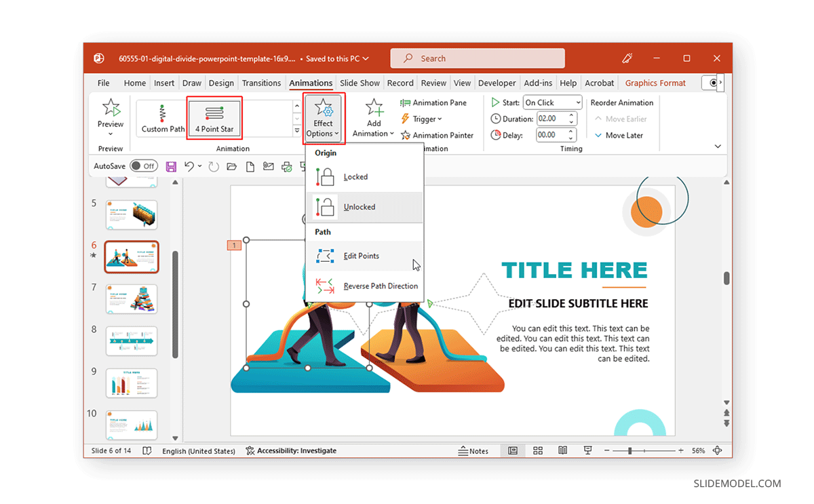Open the Animation Pane
Screen dimensions: 814x504
point(433,102)
